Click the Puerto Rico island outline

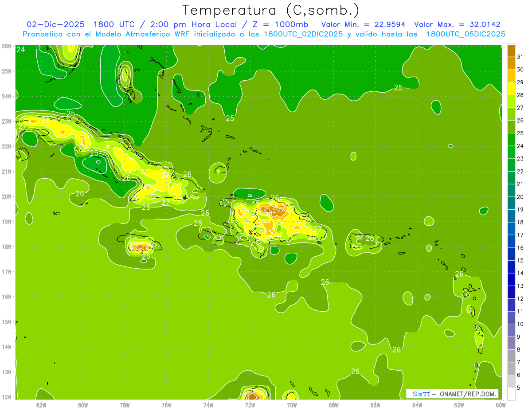tap(366, 242)
